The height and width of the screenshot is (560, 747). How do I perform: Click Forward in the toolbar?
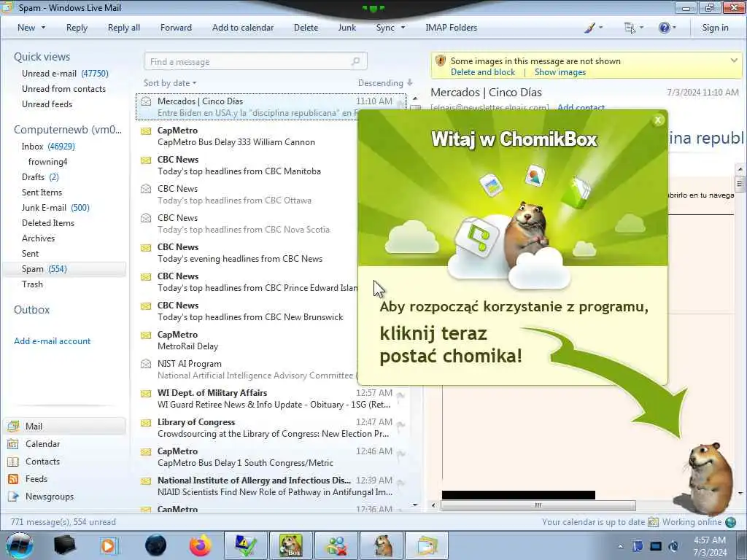[176, 28]
